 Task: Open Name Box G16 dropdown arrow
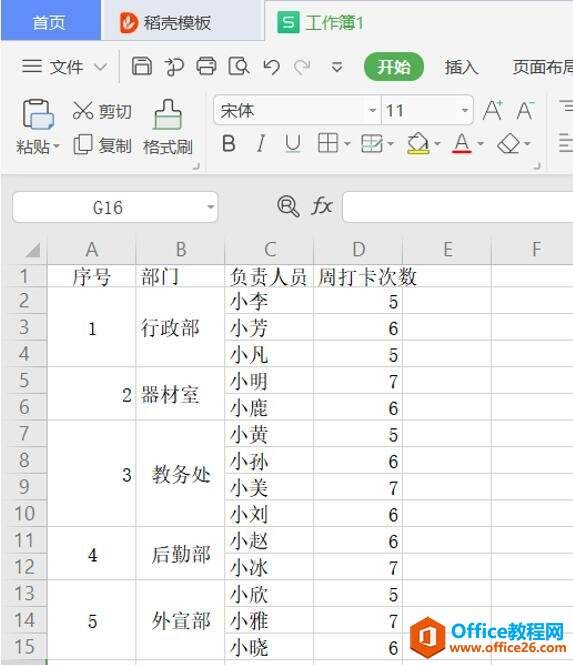[x=210, y=207]
